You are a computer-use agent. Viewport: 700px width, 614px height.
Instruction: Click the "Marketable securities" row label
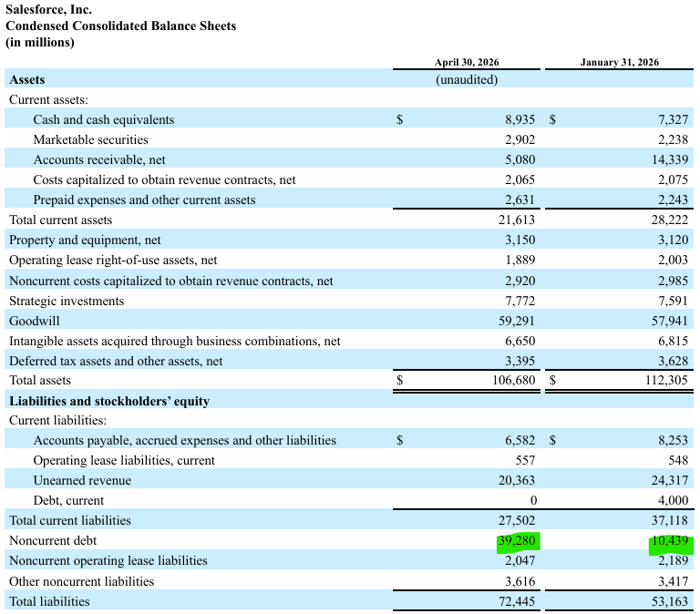[90, 139]
